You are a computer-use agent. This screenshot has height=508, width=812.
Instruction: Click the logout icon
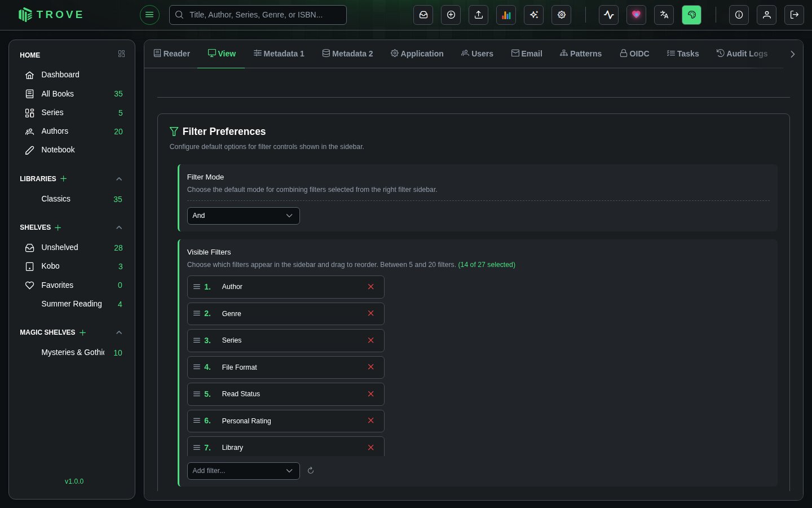pos(795,15)
